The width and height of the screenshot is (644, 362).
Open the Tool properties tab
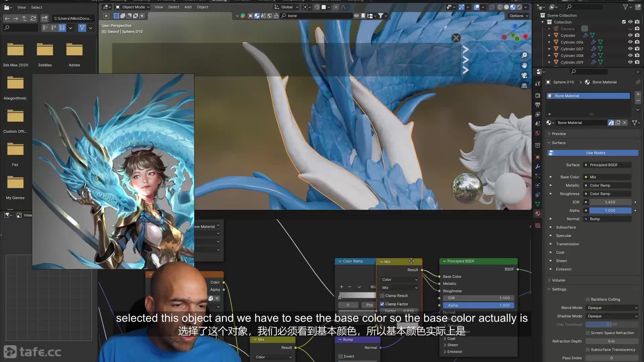click(538, 83)
